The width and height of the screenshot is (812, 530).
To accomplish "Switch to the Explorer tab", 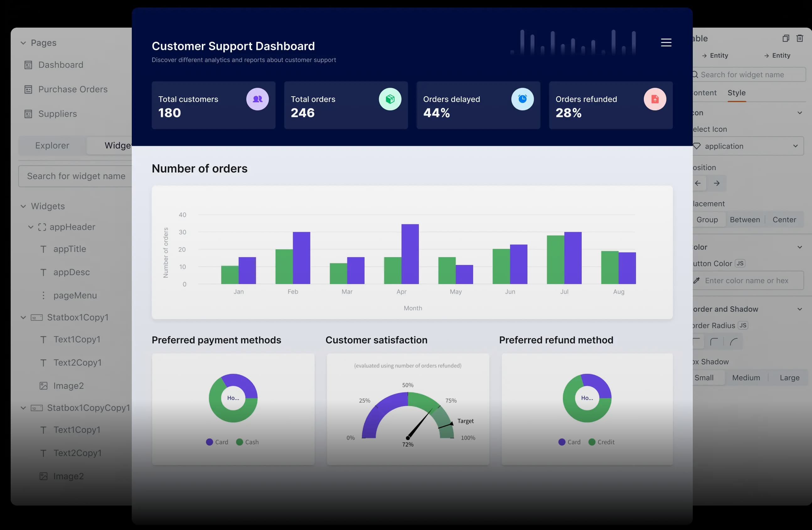I will click(x=52, y=146).
